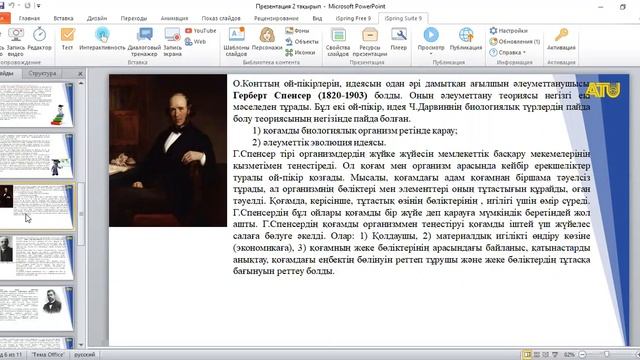Open the Справка dropdown
This screenshot has width=640, height=360.
pyautogui.click(x=507, y=52)
